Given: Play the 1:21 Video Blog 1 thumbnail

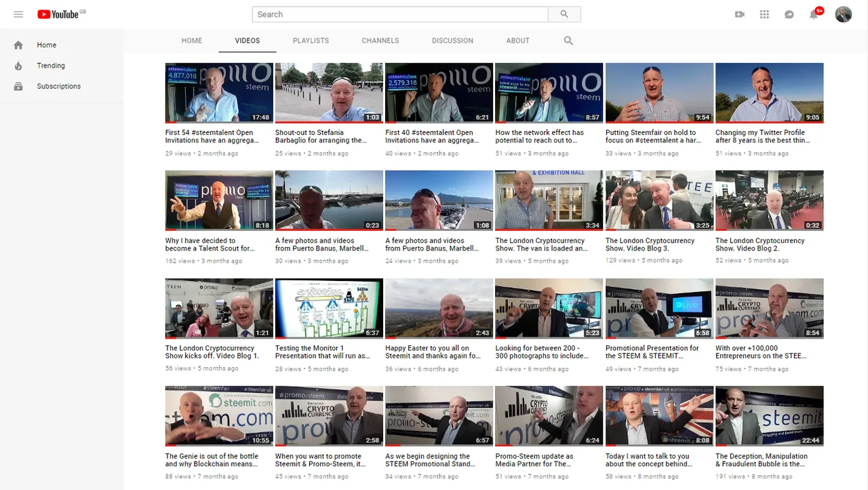Looking at the screenshot, I should click(x=219, y=309).
